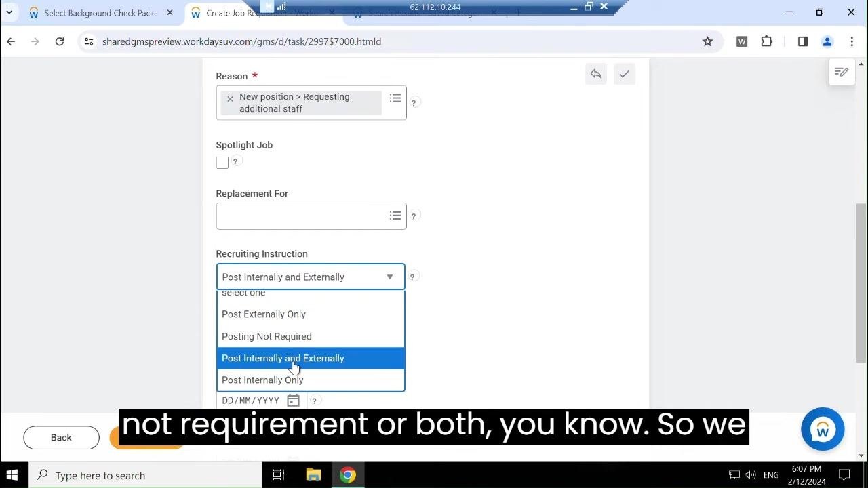Open Replacement For prompt list icon
Image resolution: width=868 pixels, height=488 pixels.
pos(395,216)
